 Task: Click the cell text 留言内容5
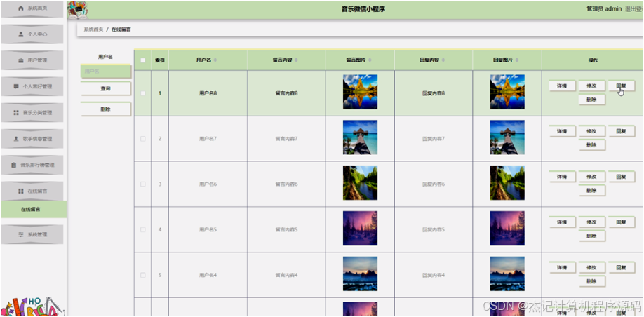point(286,229)
